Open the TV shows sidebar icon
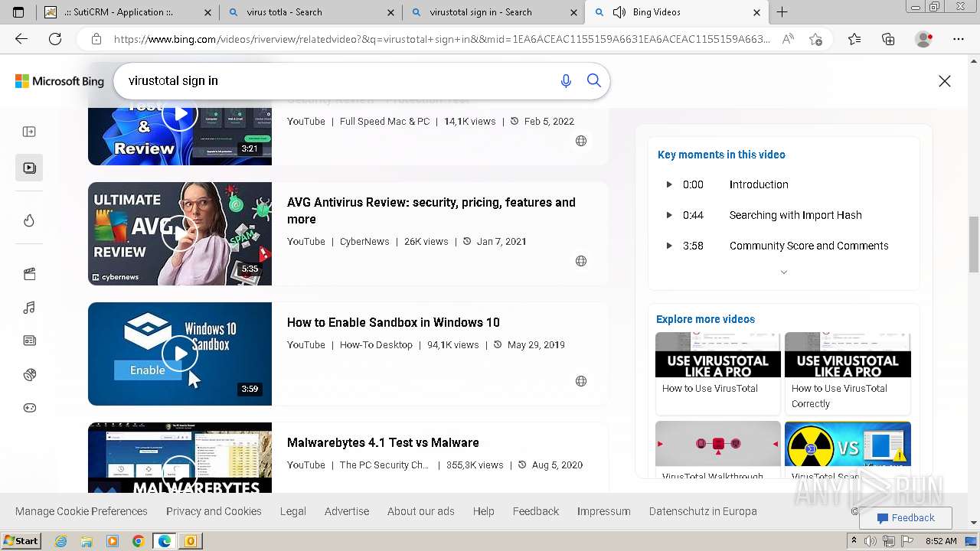The height and width of the screenshot is (551, 980). [x=29, y=341]
